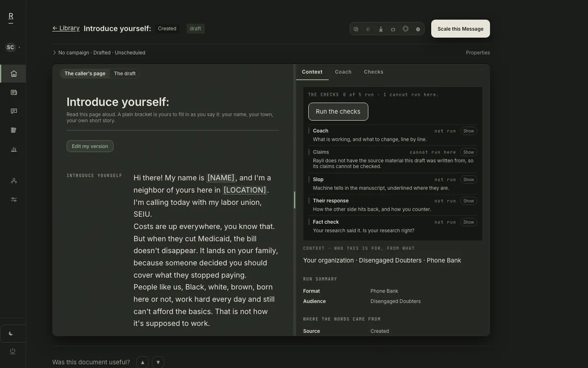Switch to The caller's page view
588x368 pixels.
coord(85,74)
